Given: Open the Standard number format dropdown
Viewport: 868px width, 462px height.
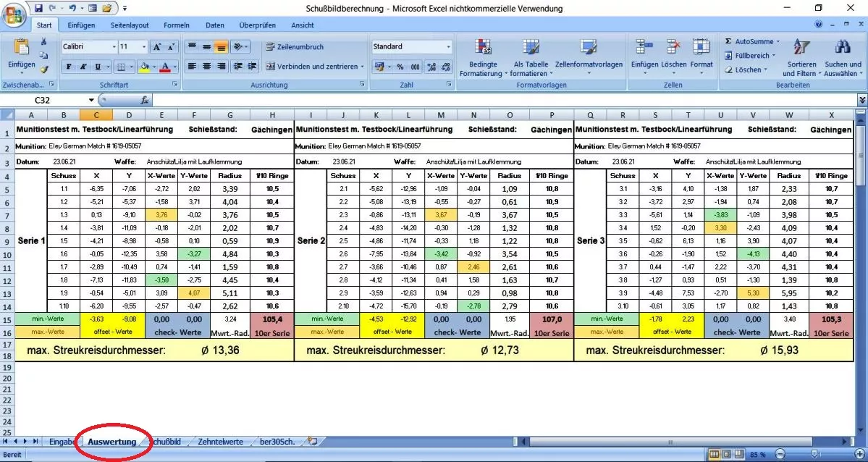Looking at the screenshot, I should click(448, 47).
